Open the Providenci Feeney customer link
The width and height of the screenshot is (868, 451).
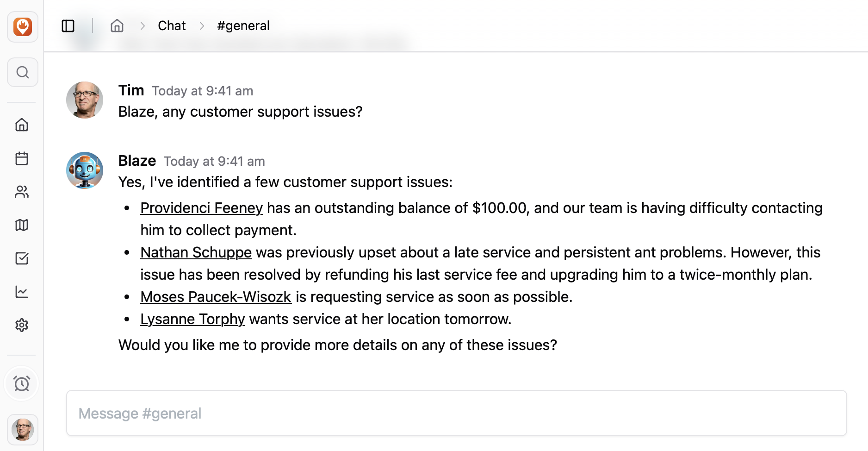click(x=201, y=208)
